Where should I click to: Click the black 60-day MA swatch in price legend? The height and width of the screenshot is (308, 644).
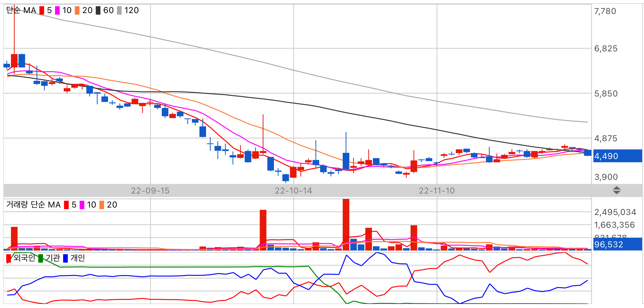click(x=98, y=11)
